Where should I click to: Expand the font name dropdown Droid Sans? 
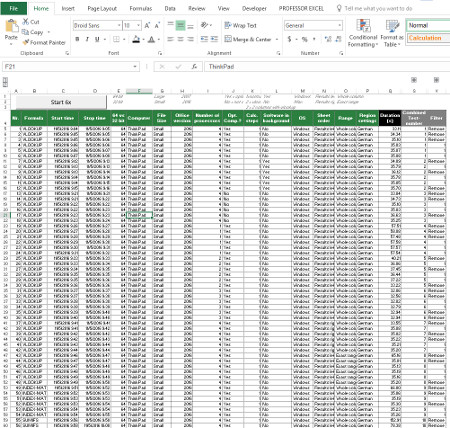pos(119,25)
